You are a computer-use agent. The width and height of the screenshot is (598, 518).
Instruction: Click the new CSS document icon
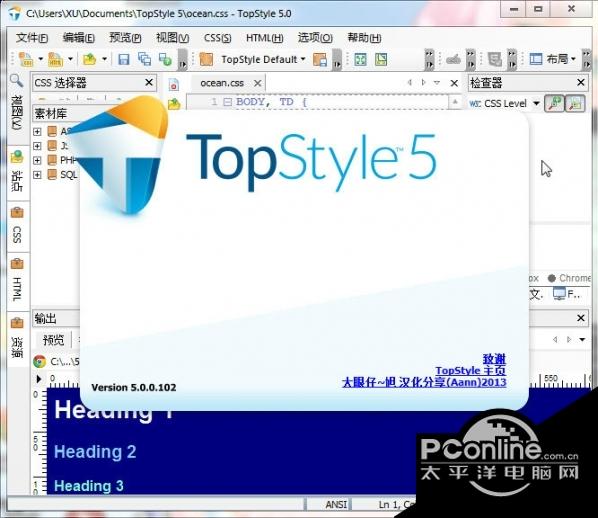click(26, 59)
